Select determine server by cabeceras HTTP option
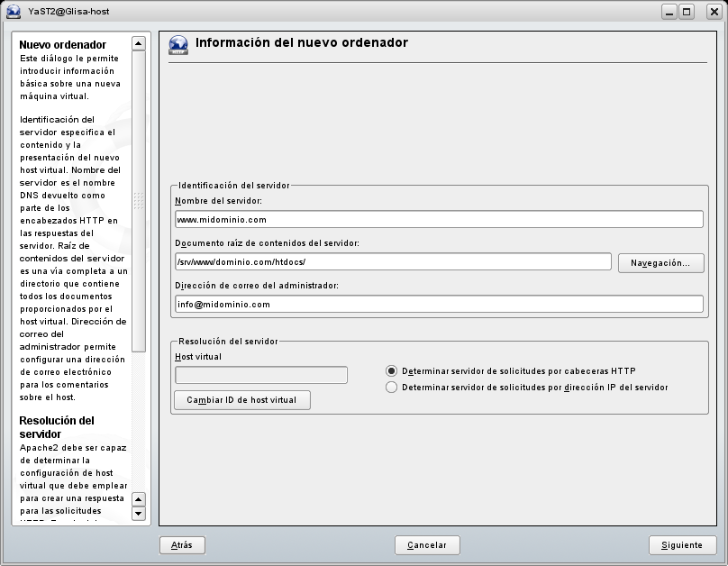Image resolution: width=728 pixels, height=566 pixels. [x=391, y=370]
